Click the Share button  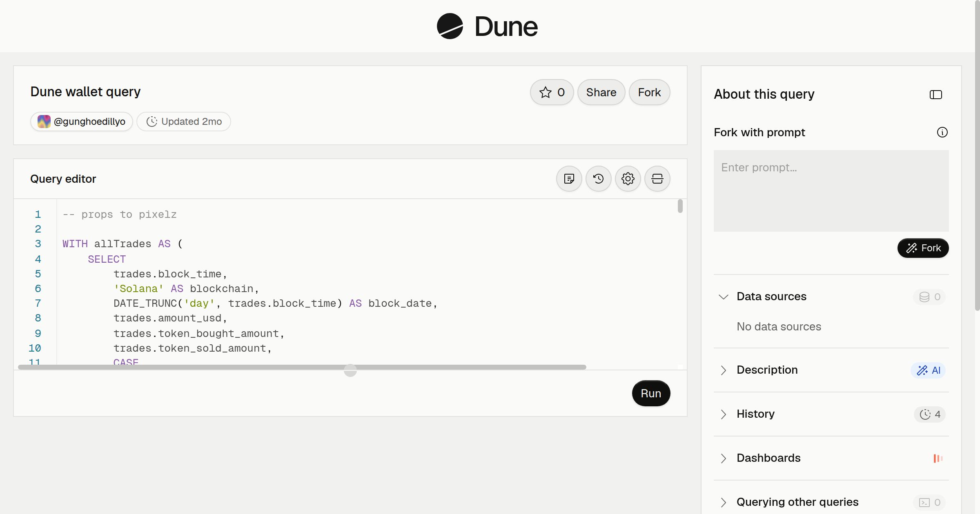[601, 92]
